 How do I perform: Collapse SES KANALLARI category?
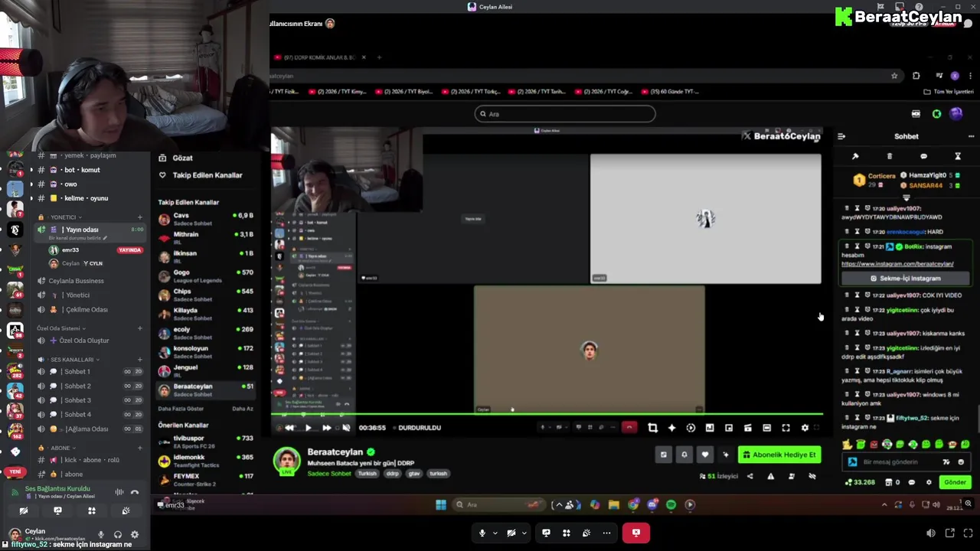[x=69, y=360]
